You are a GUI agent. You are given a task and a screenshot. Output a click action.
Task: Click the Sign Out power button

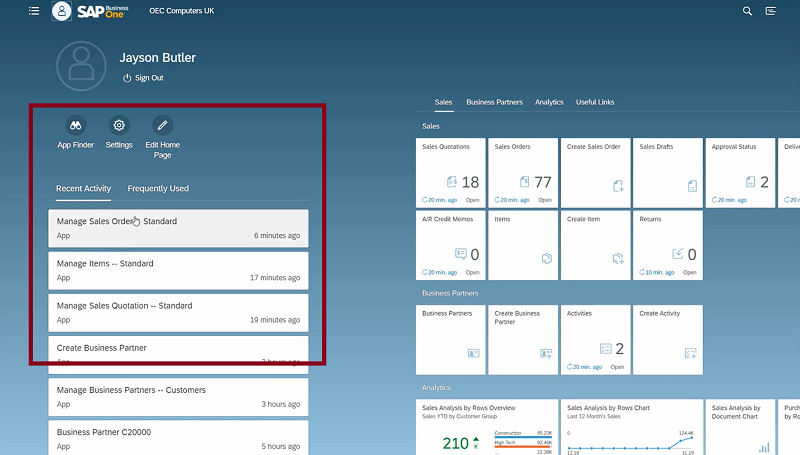point(142,78)
